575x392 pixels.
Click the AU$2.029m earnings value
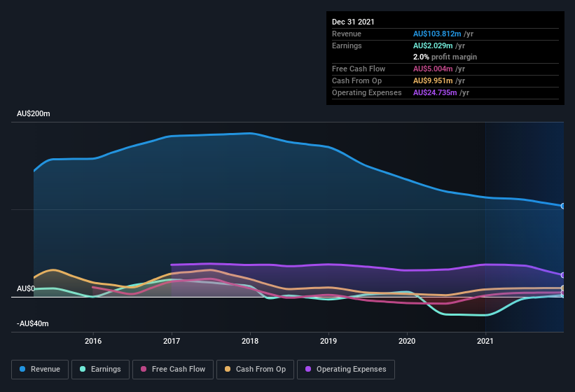(x=433, y=45)
